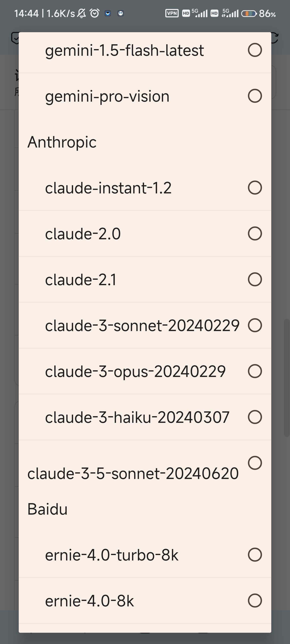The image size is (290, 644).
Task: Select the claude-instant-1.2 radio button
Action: click(255, 188)
